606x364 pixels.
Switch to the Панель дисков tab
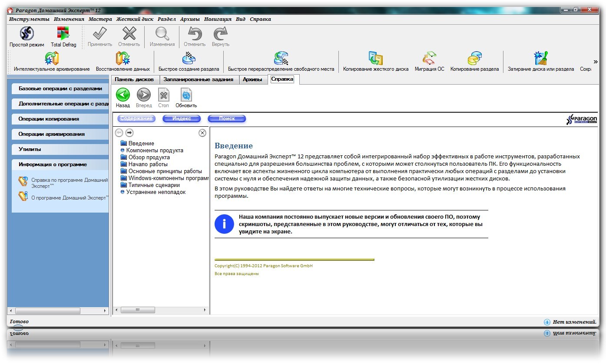(134, 79)
